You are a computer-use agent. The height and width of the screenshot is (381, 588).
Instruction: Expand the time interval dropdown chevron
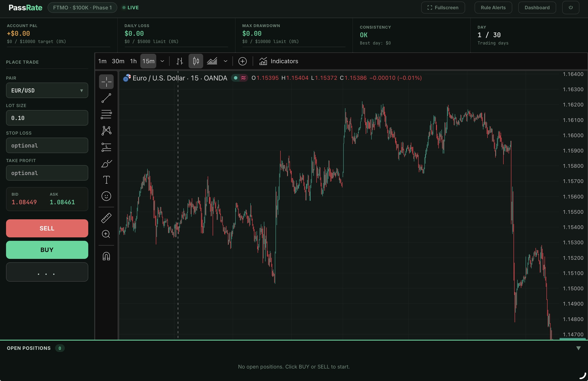tap(162, 61)
